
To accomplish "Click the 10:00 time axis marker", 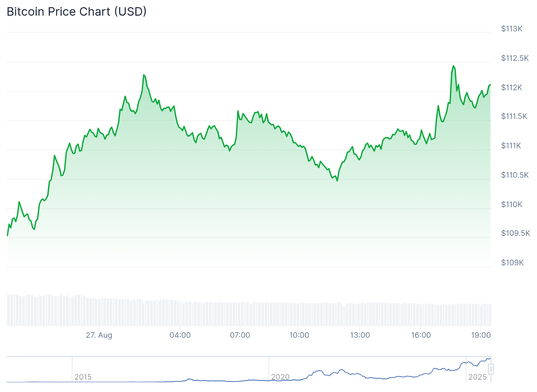I will click(299, 335).
